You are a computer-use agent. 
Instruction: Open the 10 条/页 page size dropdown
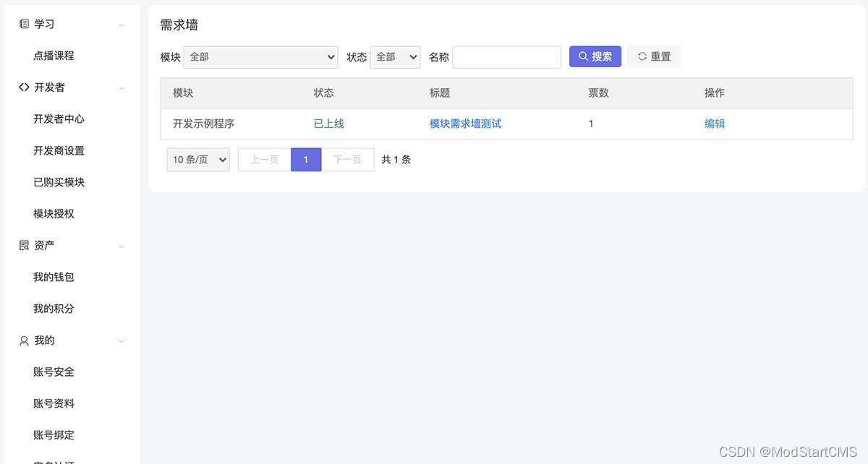point(198,160)
